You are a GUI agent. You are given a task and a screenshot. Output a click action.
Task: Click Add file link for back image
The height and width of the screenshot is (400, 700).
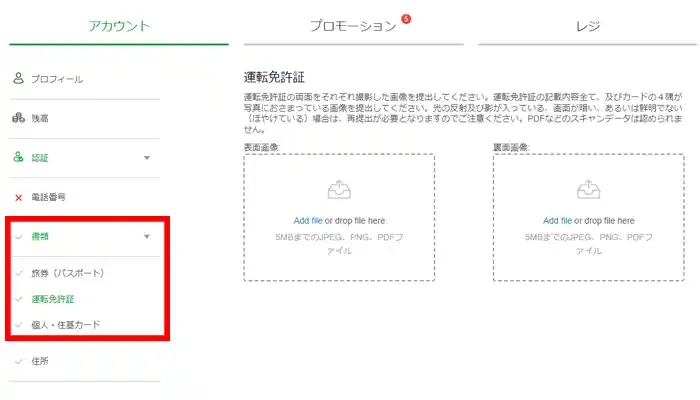(x=557, y=220)
